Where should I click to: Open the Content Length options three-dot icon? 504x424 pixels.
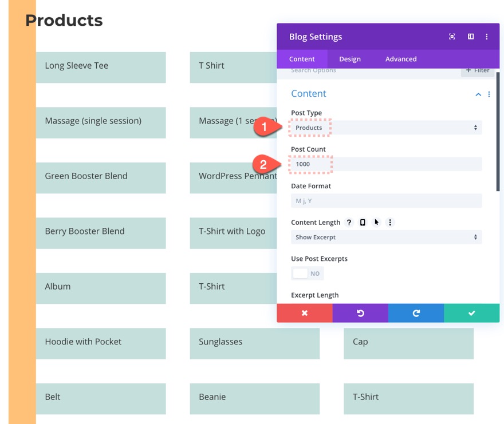pyautogui.click(x=390, y=222)
